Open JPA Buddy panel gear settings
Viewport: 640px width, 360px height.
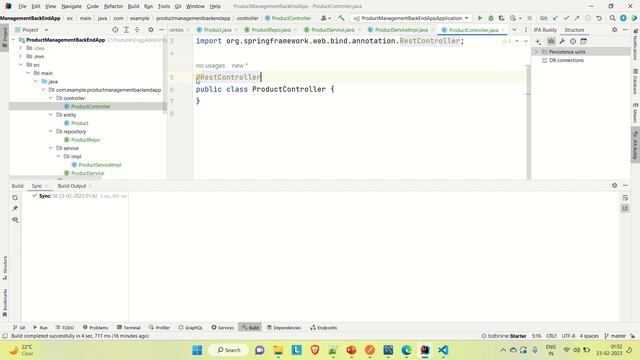pos(614,29)
